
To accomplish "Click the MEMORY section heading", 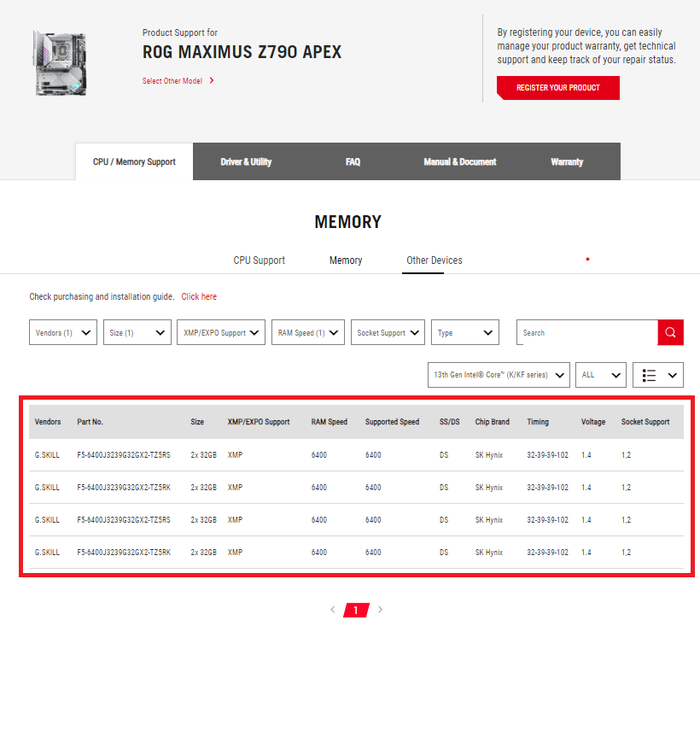I will tap(348, 222).
